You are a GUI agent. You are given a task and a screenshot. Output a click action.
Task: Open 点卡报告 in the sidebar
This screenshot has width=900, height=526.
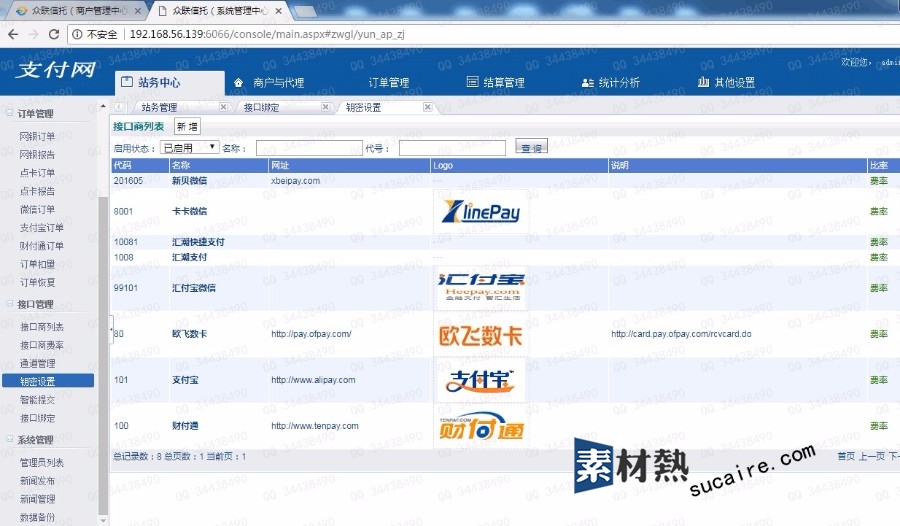tap(37, 191)
